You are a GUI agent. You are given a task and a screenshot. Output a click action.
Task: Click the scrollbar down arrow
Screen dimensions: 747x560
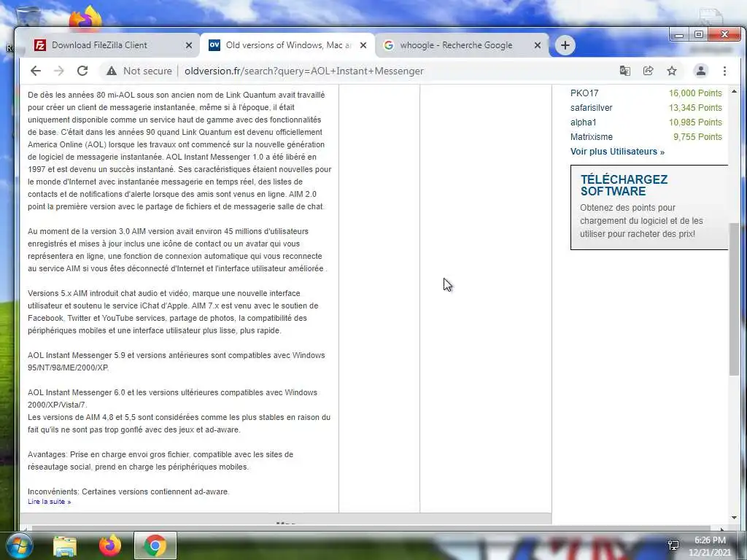[734, 518]
